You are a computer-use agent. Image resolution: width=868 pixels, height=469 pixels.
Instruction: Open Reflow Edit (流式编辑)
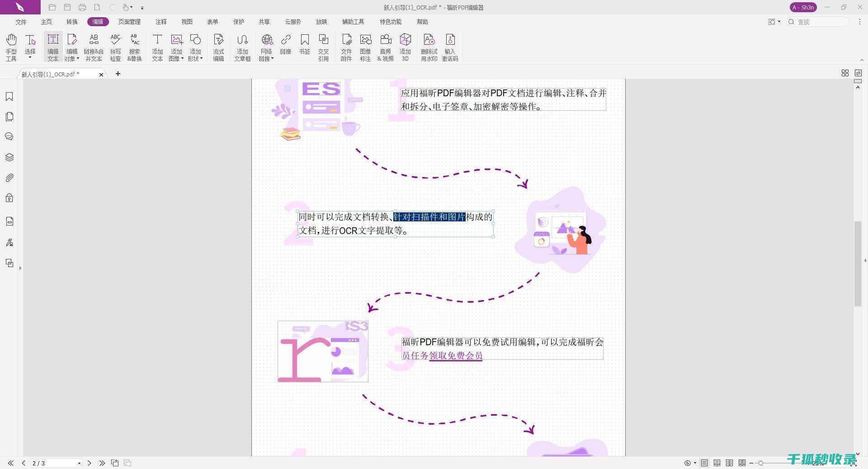click(218, 47)
